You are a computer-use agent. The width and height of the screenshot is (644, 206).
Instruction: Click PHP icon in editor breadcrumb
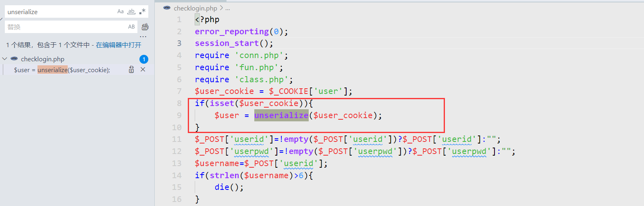point(167,8)
